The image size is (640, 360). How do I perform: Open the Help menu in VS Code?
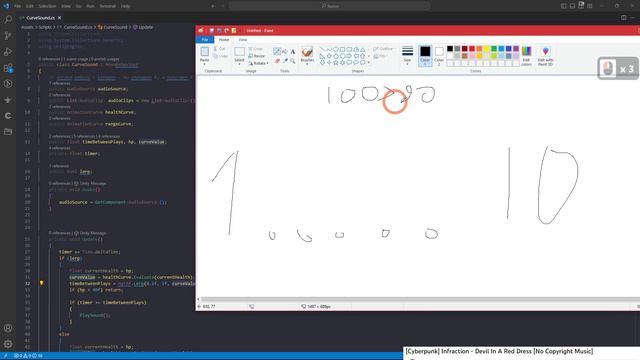(126, 6)
